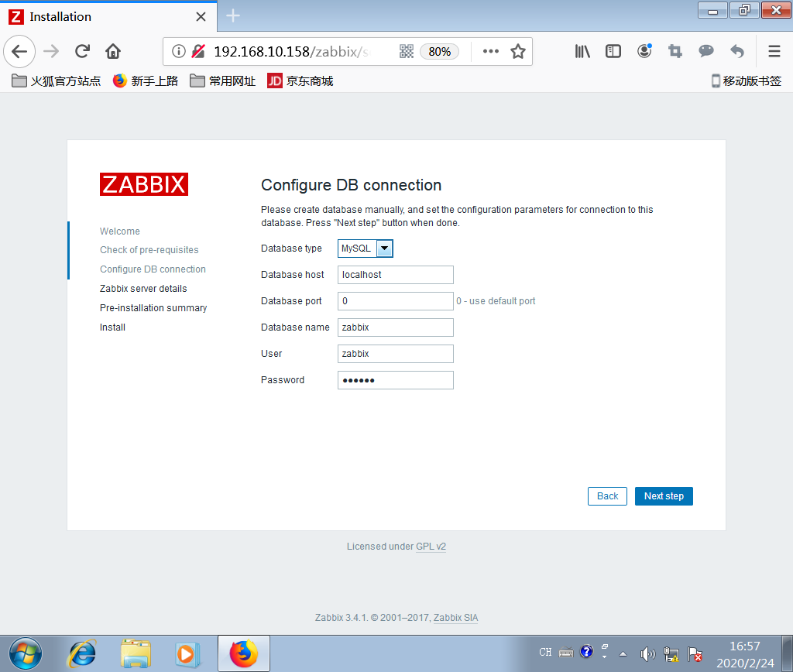Bookmark this page with the star
Screen dimensions: 793x672
tap(518, 51)
